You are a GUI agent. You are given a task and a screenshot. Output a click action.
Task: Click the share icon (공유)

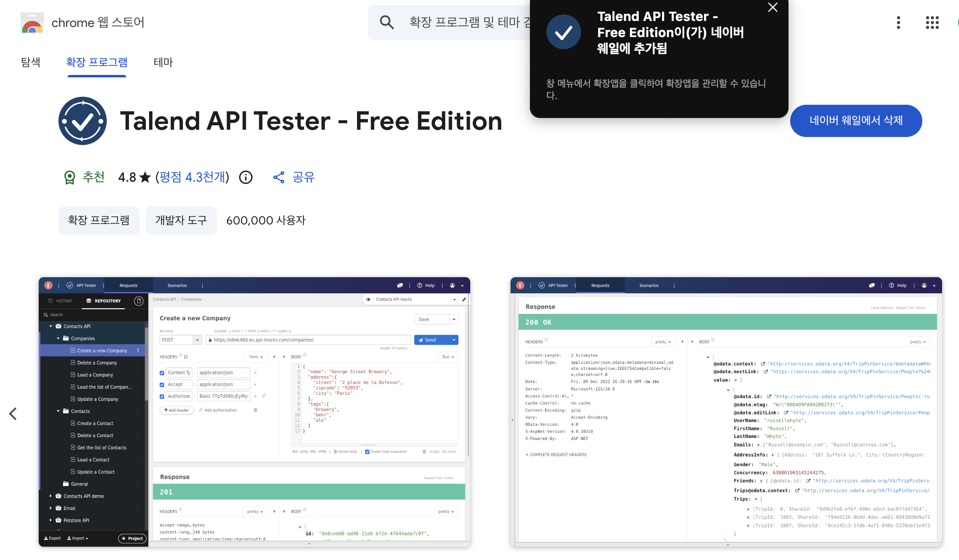(278, 177)
